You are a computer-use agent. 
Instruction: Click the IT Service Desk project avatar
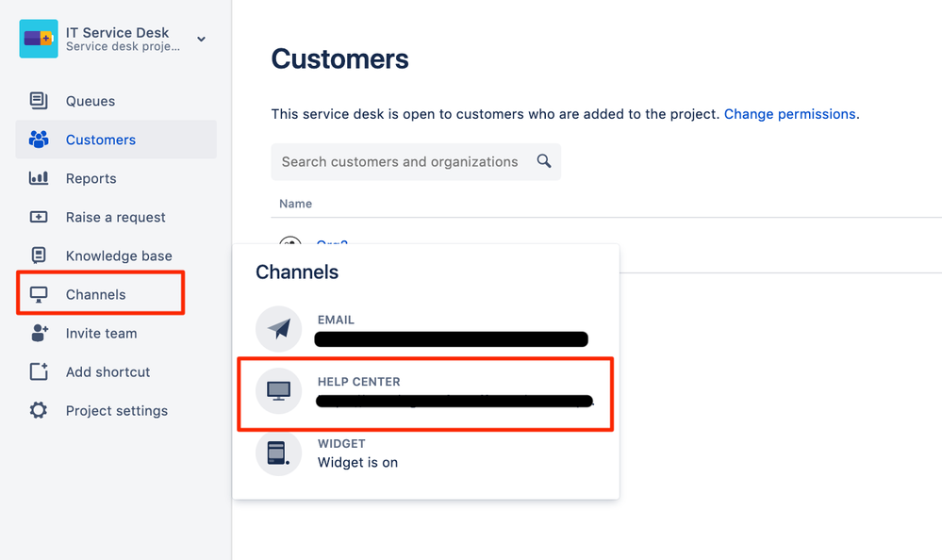[x=39, y=39]
